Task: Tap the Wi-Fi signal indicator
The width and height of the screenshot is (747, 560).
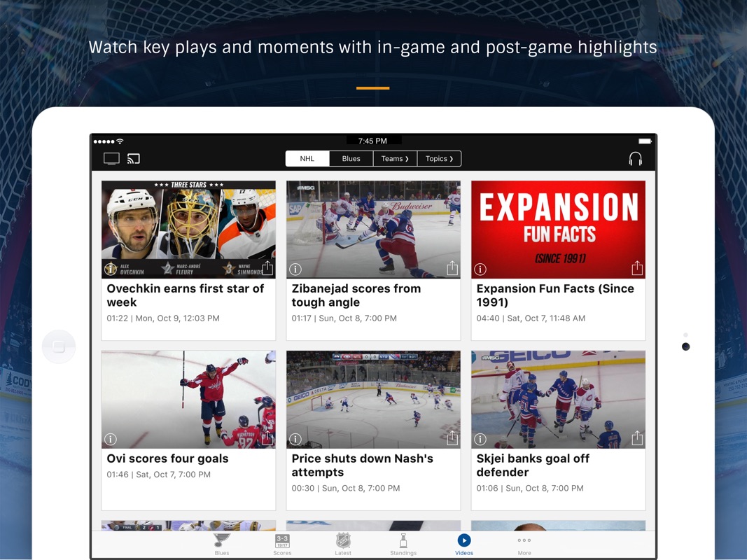Action: click(x=120, y=141)
